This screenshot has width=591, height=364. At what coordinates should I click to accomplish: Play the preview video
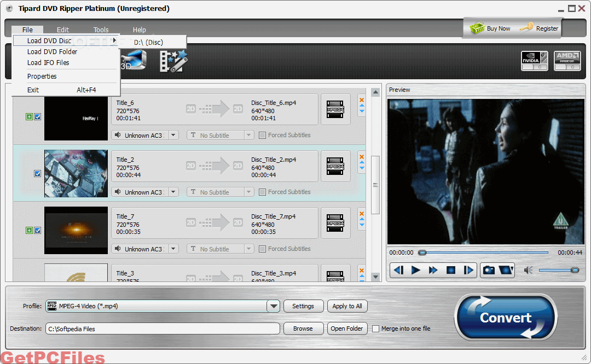416,270
